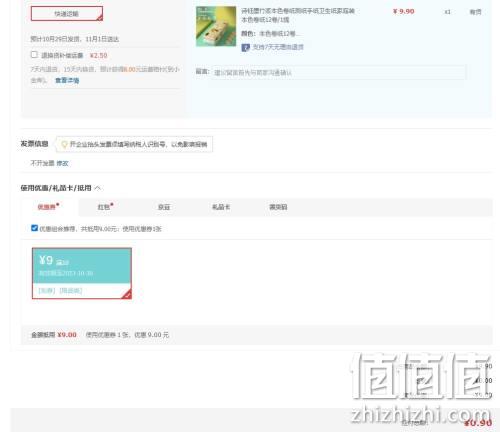Select the 优惠券 tab

48,207
